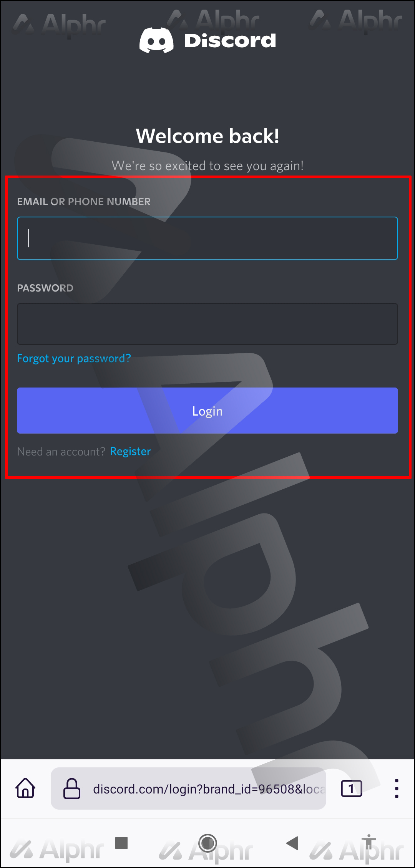The width and height of the screenshot is (415, 868).
Task: Click the Discord wordmark text at top
Action: [x=230, y=41]
